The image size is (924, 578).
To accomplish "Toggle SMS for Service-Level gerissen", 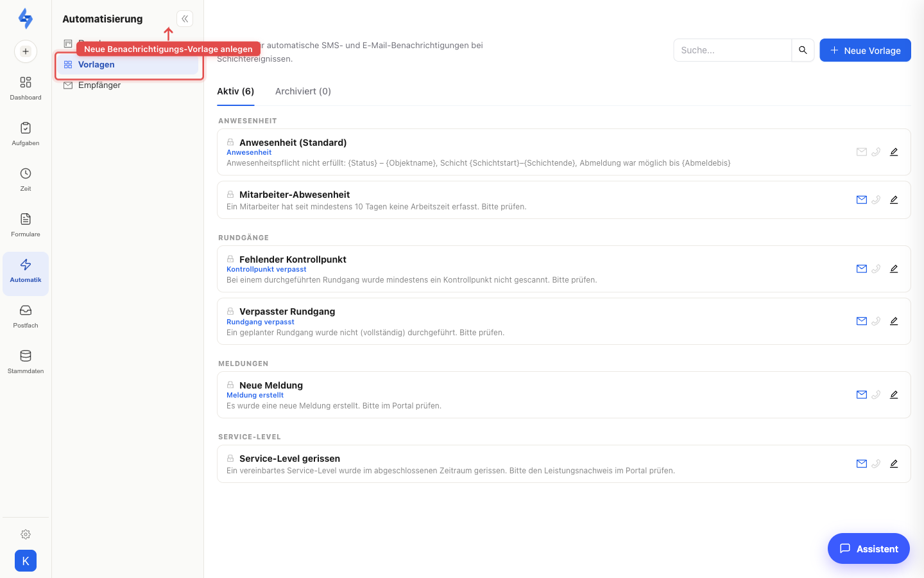I will (x=876, y=464).
